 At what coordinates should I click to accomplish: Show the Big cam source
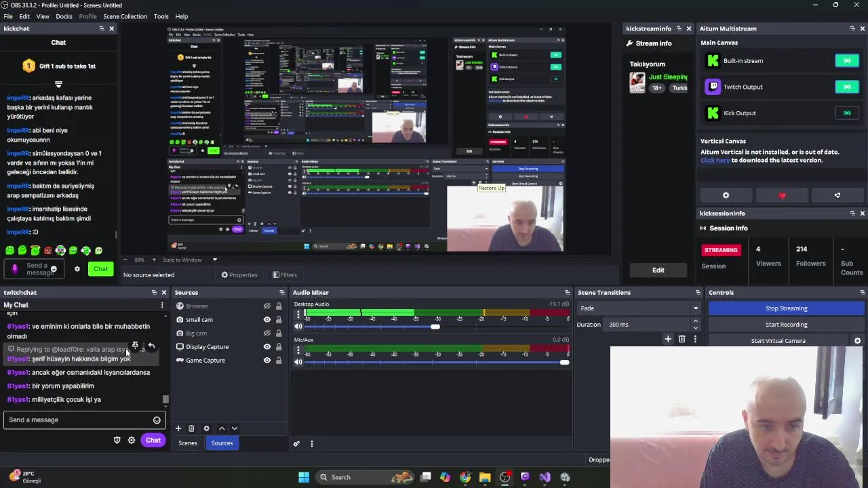pos(267,333)
